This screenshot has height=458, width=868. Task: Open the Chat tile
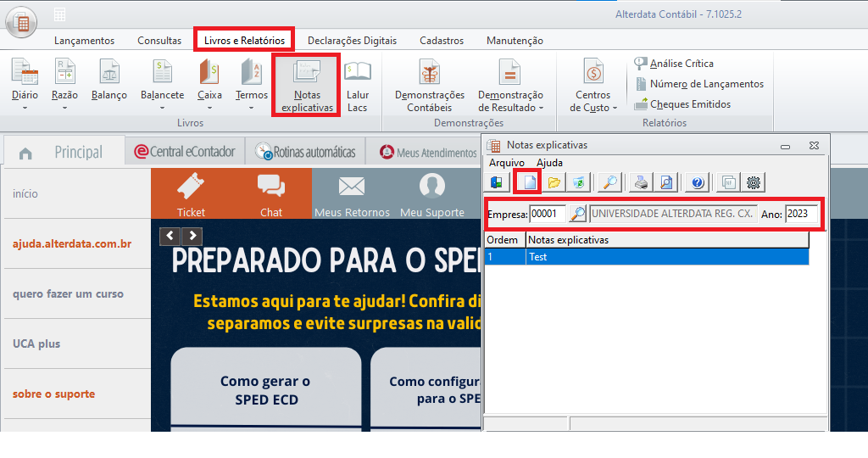click(x=271, y=194)
